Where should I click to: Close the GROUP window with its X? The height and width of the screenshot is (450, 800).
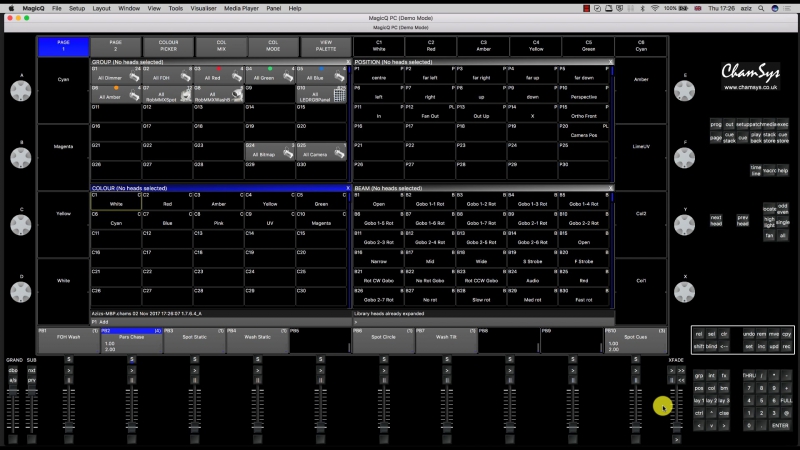pyautogui.click(x=347, y=62)
